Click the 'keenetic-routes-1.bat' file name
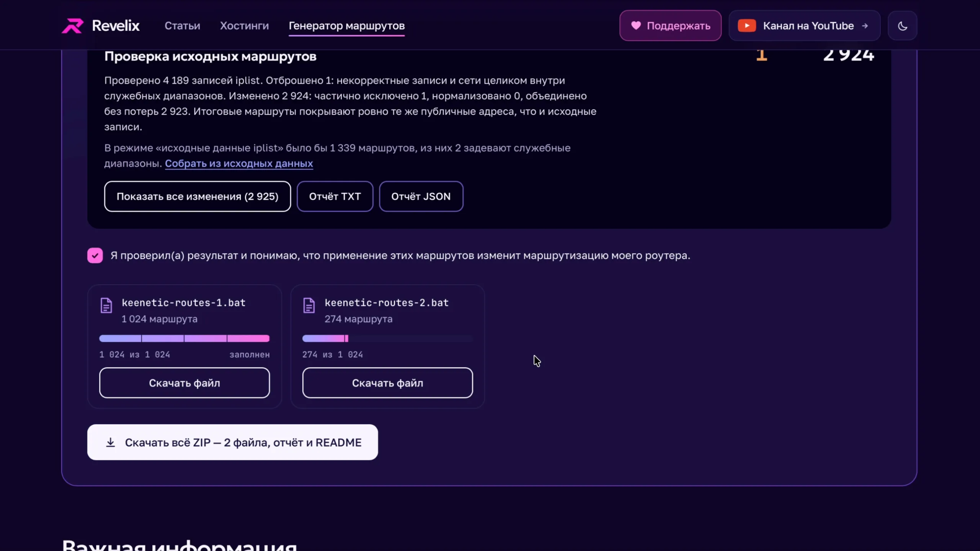The width and height of the screenshot is (980, 551). (183, 303)
